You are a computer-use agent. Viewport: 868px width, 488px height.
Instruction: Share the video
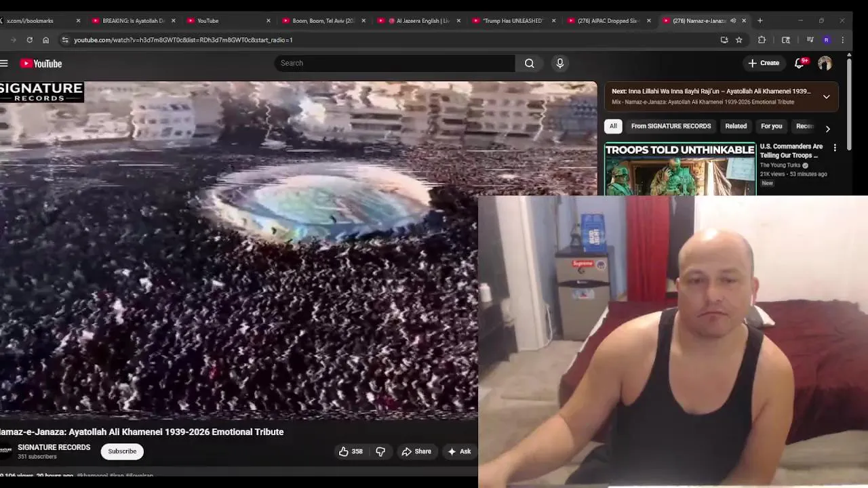(x=416, y=451)
